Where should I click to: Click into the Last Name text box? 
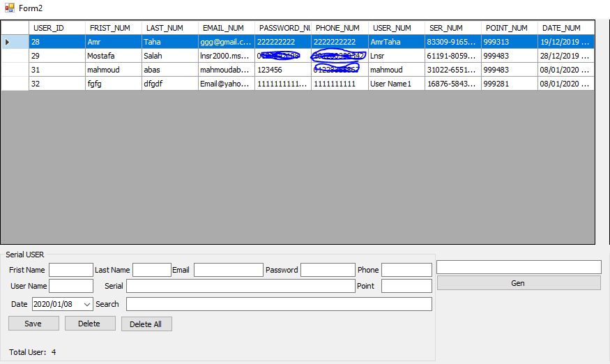pos(151,270)
